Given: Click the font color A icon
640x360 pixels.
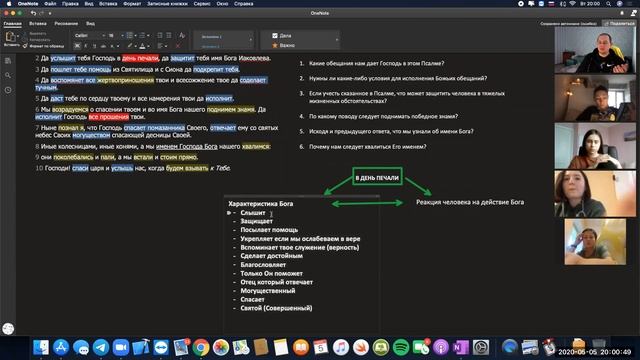Looking at the screenshot, I should point(142,46).
